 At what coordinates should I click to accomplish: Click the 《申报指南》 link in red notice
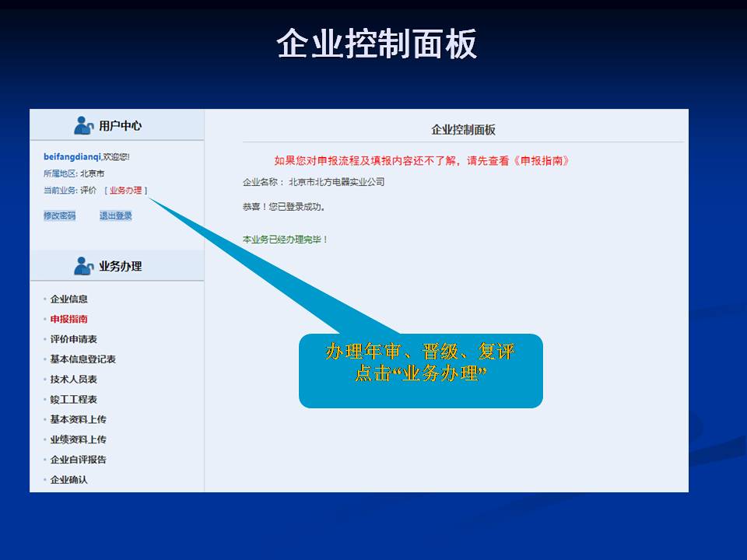(541, 160)
